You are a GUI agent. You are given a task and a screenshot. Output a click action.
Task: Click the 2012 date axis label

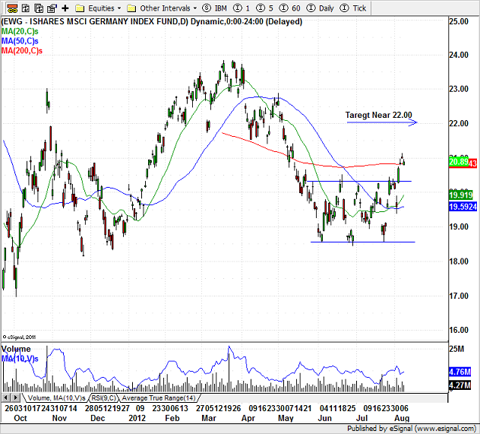click(x=137, y=418)
